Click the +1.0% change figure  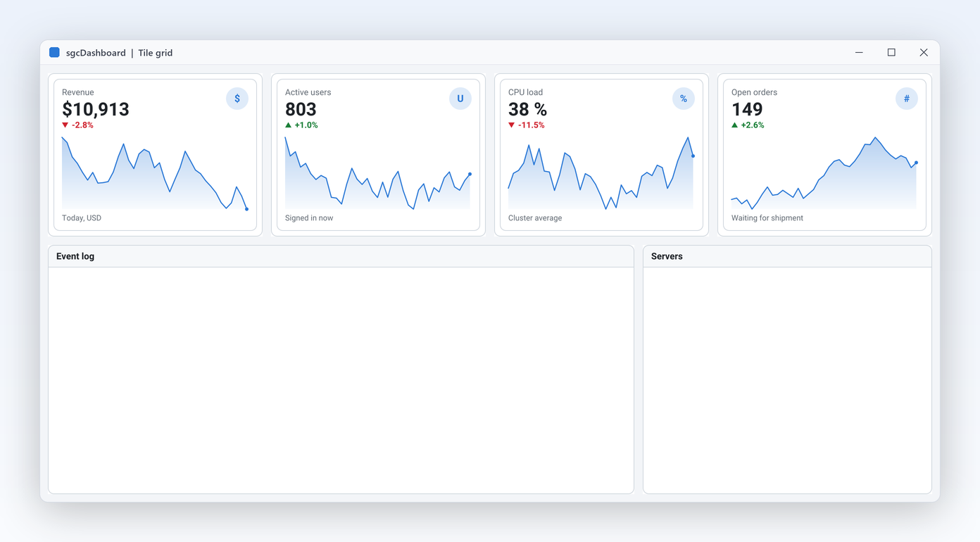[306, 125]
